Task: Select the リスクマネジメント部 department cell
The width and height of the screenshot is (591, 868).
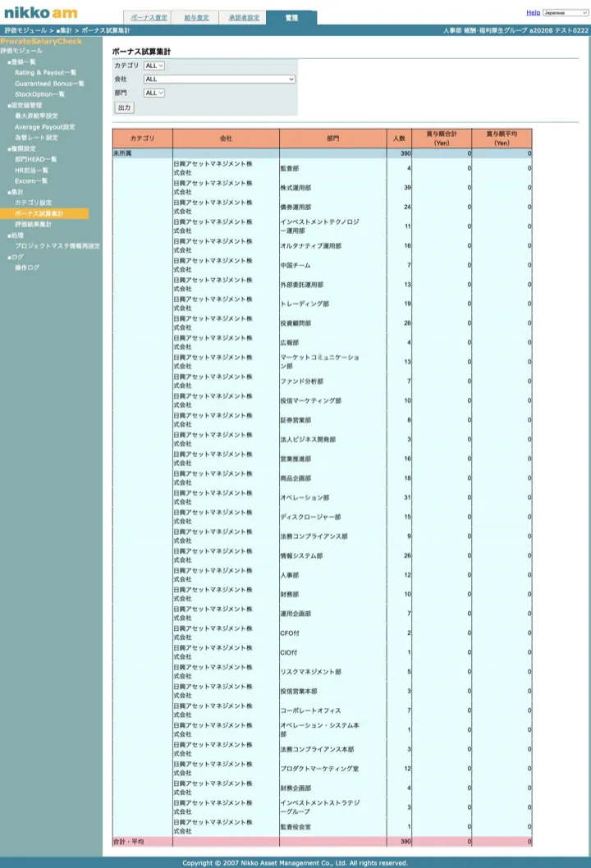Action: [333, 672]
